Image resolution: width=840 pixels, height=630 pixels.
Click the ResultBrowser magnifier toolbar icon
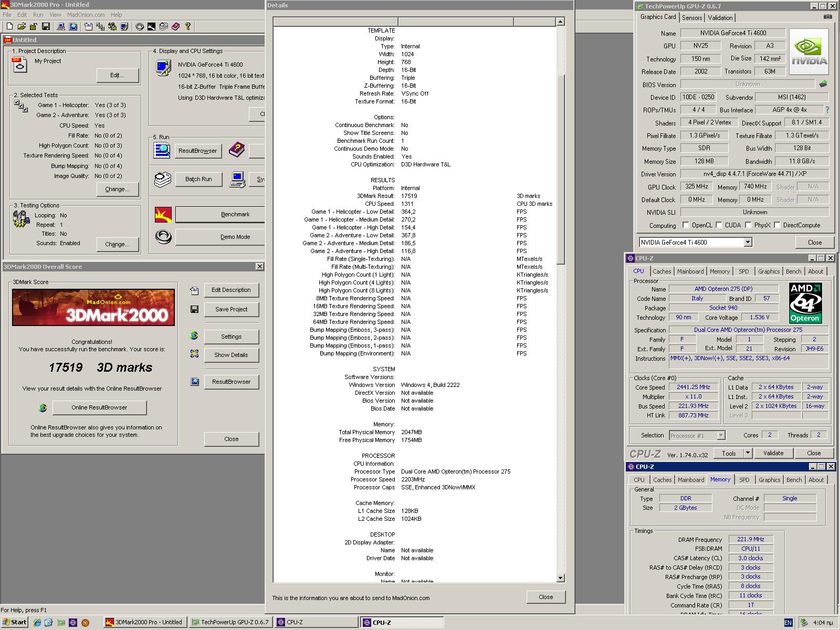72,26
